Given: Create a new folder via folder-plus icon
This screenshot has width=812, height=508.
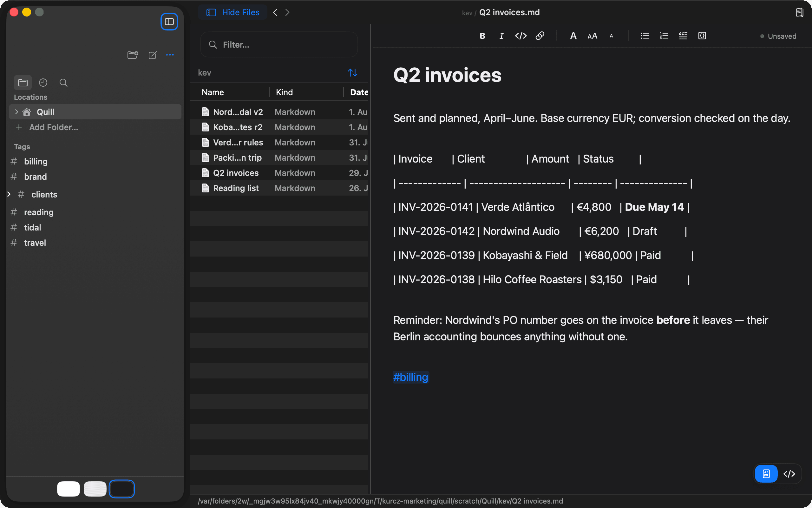Looking at the screenshot, I should 133,55.
